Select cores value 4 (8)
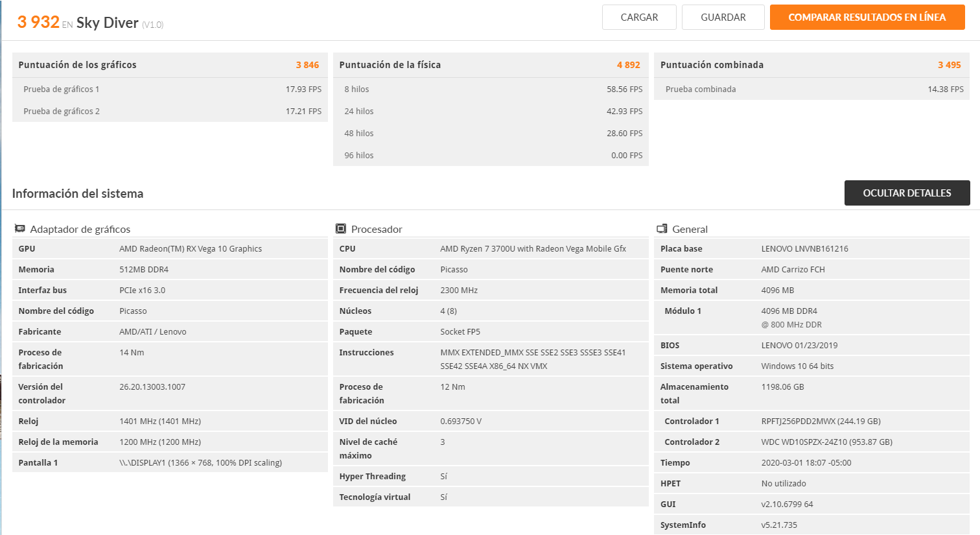 click(449, 311)
